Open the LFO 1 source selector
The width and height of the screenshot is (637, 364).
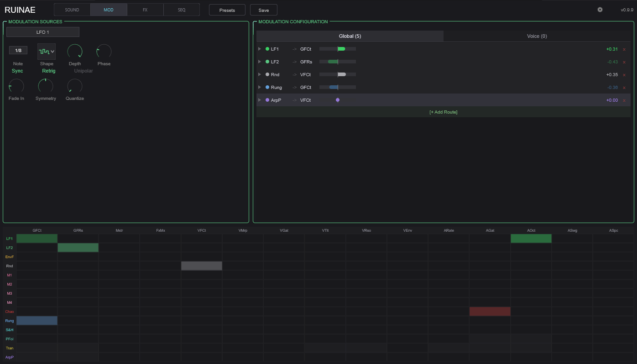43,32
